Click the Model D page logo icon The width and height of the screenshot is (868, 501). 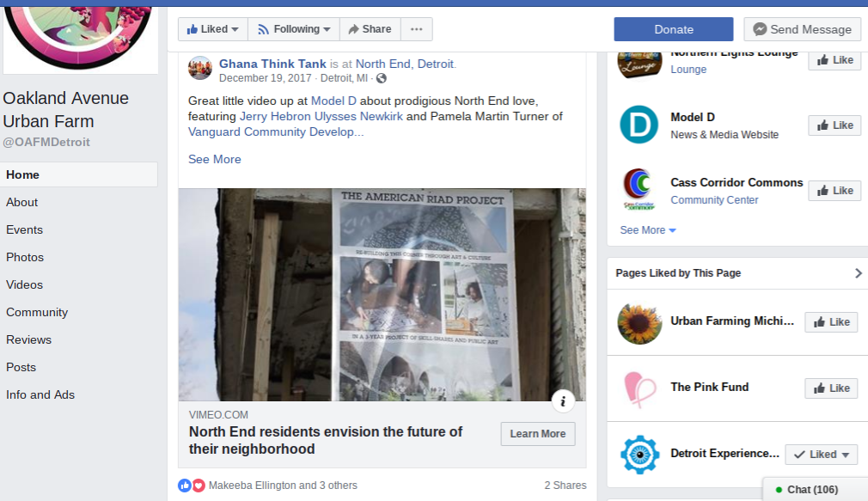click(639, 125)
